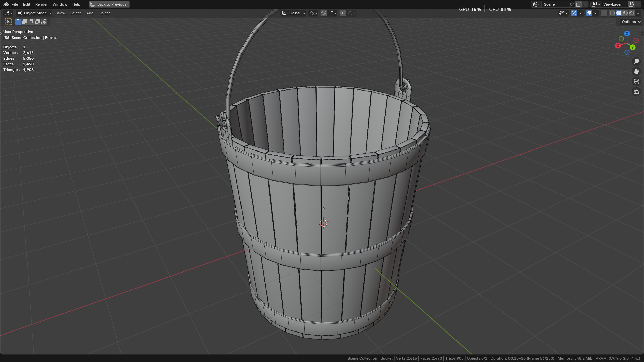Open the ViewLayer browse dropdown
This screenshot has width=644, height=362.
[x=596, y=4]
